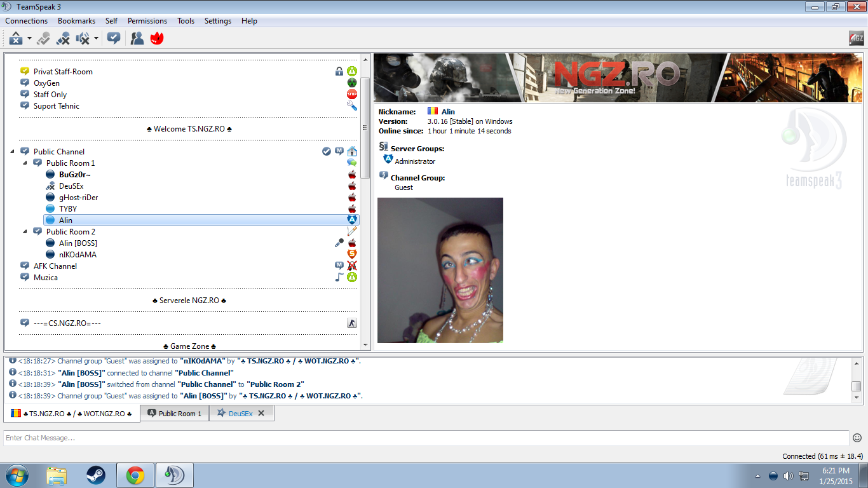Open the contacts manager toolbar icon

137,39
